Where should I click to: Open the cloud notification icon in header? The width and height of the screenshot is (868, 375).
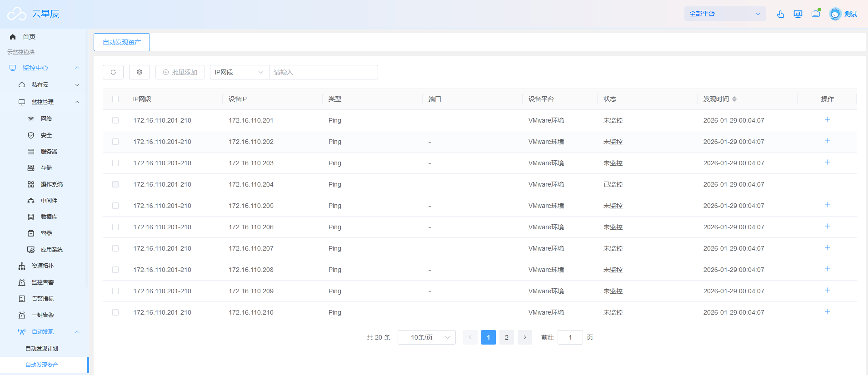point(816,14)
